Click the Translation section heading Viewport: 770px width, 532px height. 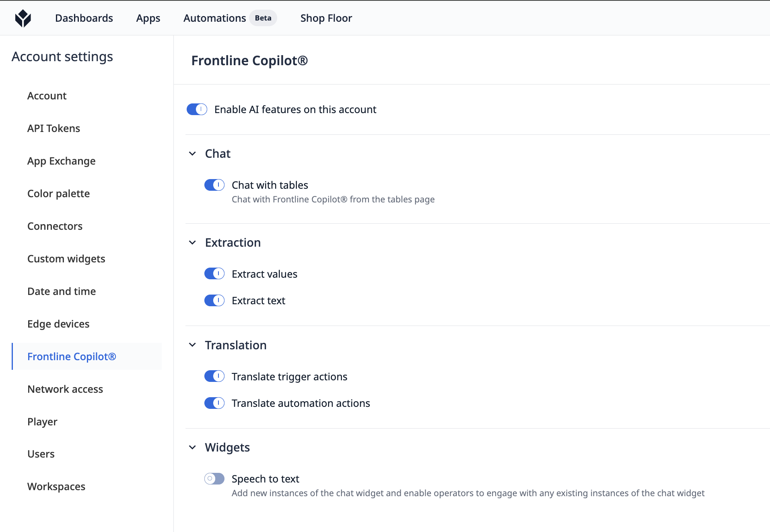[236, 345]
